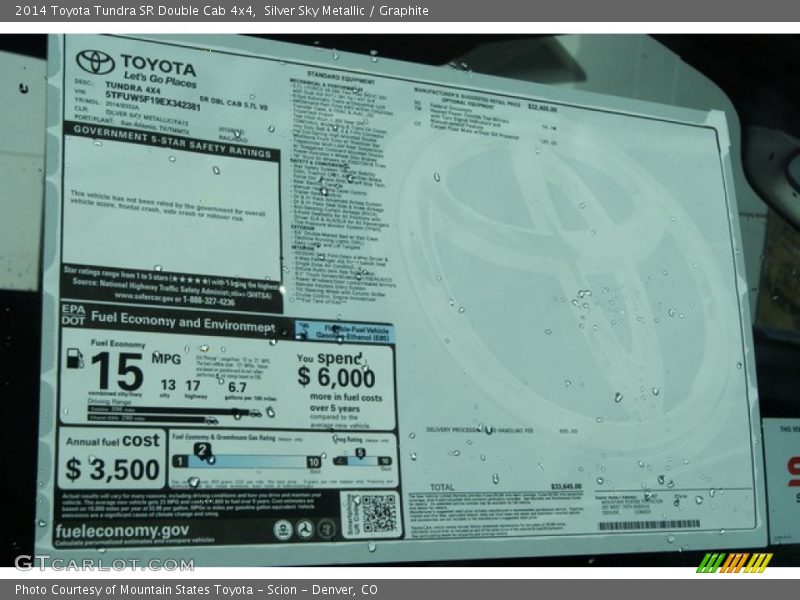
Task: Click the photo title caption at top
Action: 222,11
